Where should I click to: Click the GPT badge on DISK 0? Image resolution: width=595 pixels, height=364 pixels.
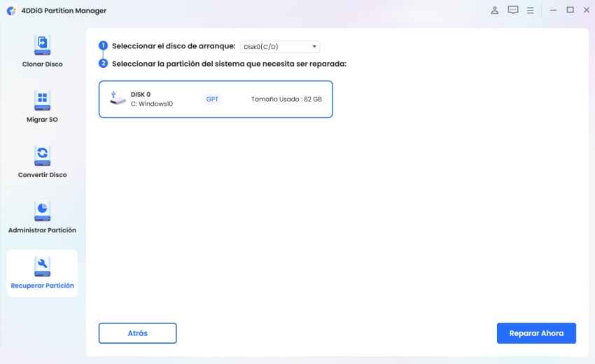click(x=212, y=99)
